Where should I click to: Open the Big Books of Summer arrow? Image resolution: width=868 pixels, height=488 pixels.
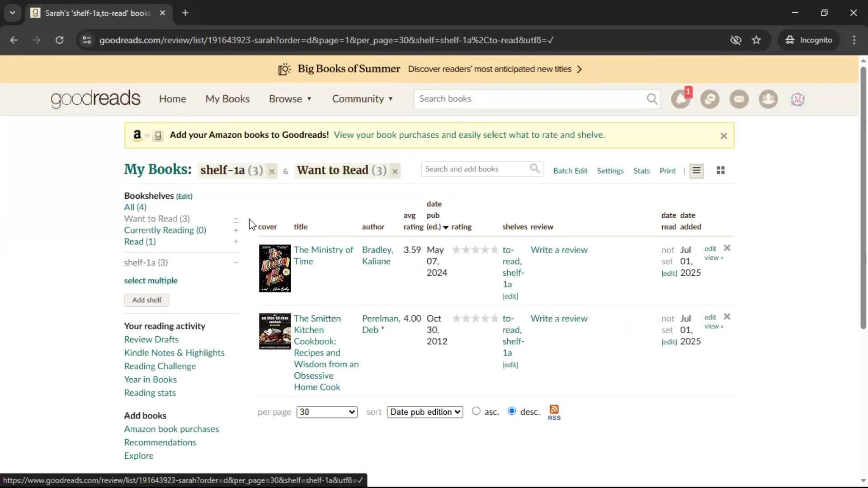580,69
